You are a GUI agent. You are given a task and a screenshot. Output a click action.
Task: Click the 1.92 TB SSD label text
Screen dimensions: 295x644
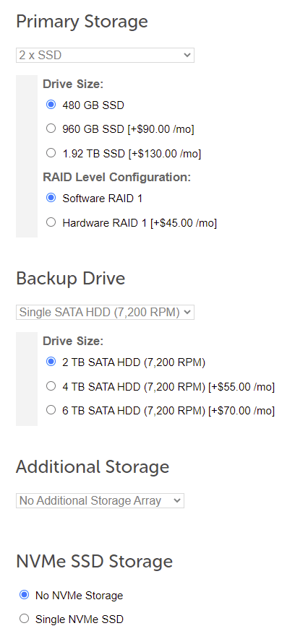coord(132,154)
